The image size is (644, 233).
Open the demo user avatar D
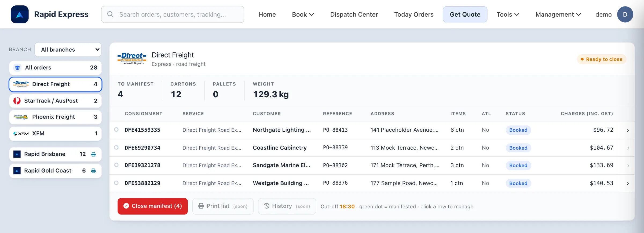tap(625, 14)
